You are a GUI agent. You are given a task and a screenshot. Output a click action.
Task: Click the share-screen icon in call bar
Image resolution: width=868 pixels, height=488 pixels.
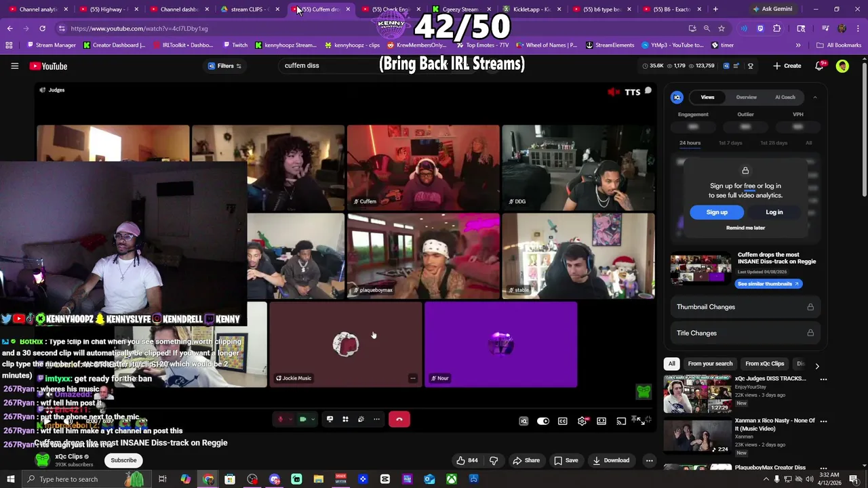330,420
